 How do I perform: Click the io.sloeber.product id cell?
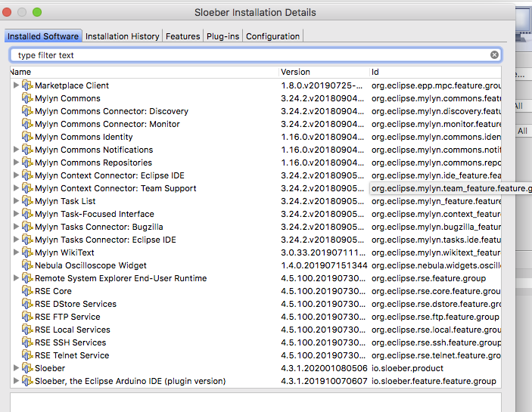407,368
